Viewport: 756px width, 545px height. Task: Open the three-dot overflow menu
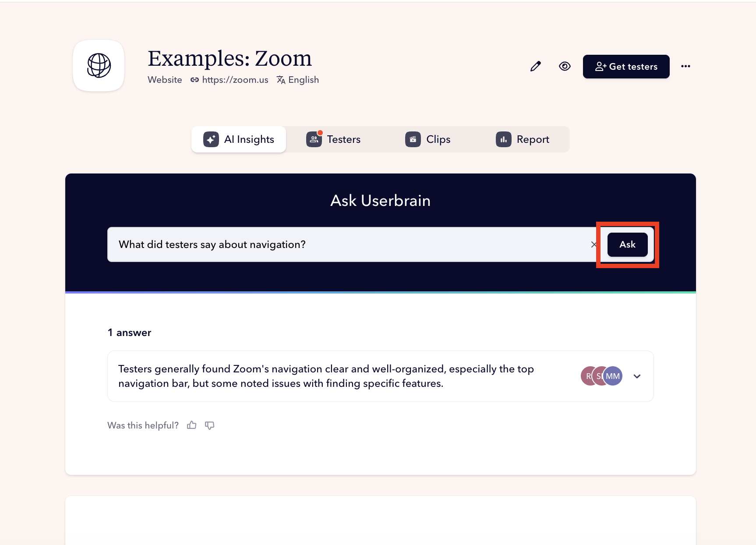685,66
